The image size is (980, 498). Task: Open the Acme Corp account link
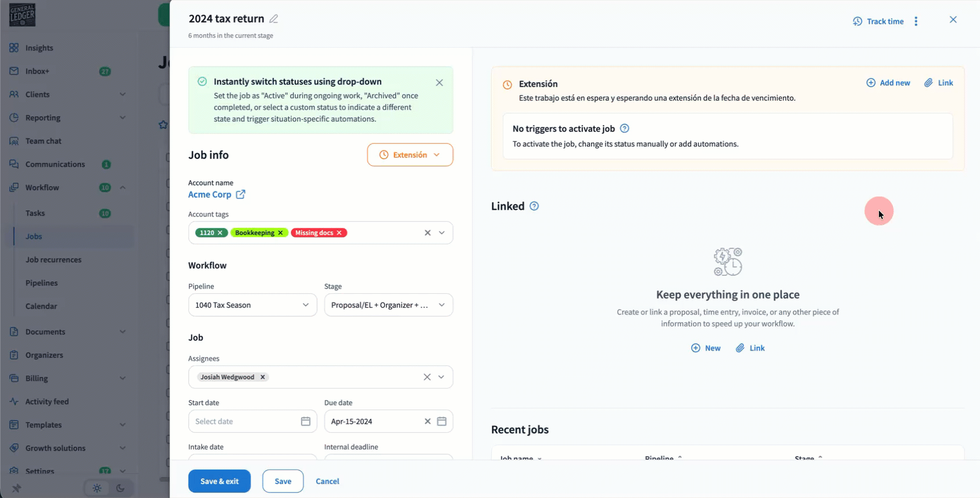pyautogui.click(x=210, y=194)
